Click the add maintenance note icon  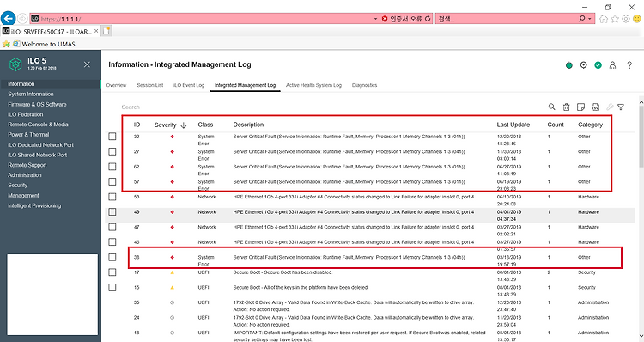click(580, 107)
